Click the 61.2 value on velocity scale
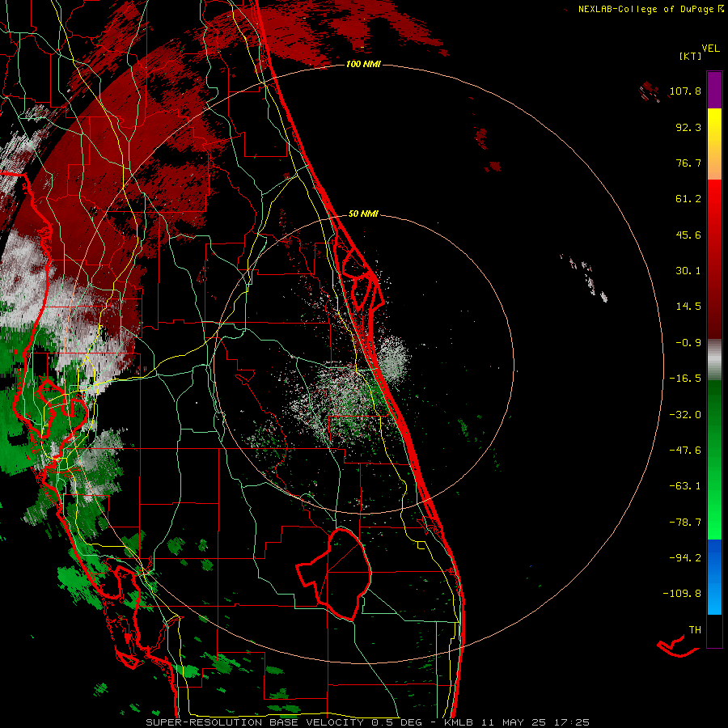 pyautogui.click(x=688, y=199)
